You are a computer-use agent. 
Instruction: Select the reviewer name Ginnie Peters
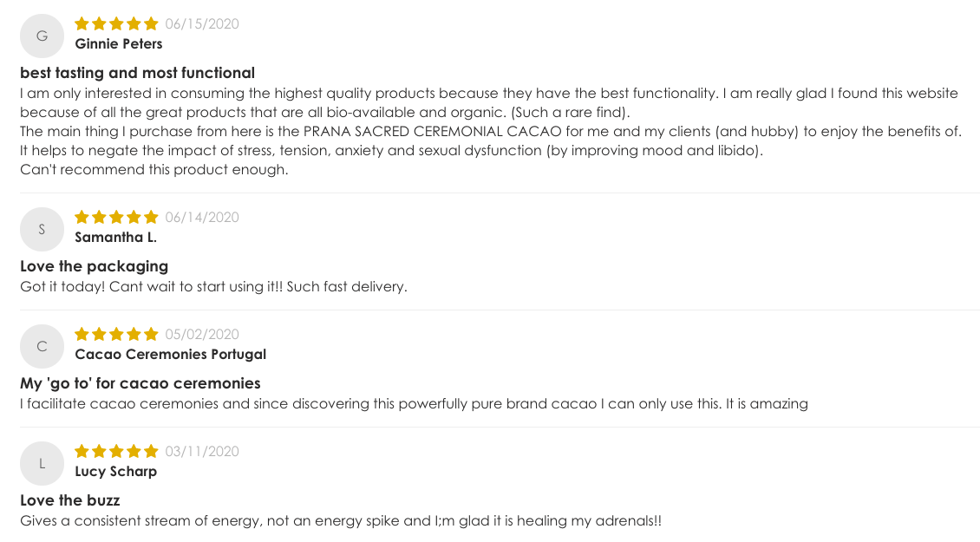[x=119, y=43]
